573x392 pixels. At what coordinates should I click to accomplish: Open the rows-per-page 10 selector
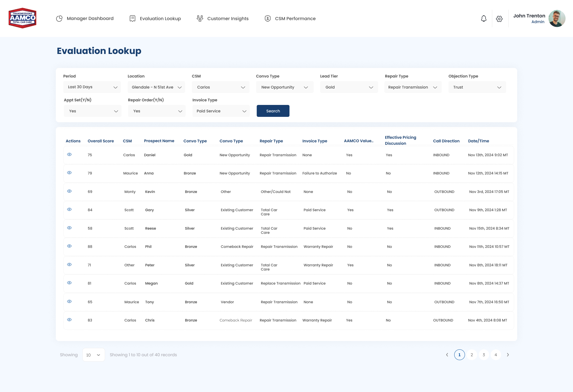93,355
